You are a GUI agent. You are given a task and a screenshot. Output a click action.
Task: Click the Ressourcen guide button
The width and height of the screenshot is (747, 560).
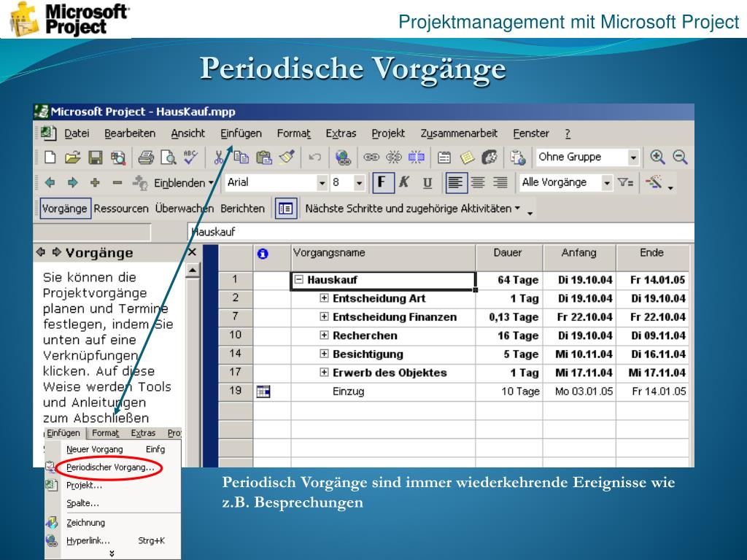point(121,209)
